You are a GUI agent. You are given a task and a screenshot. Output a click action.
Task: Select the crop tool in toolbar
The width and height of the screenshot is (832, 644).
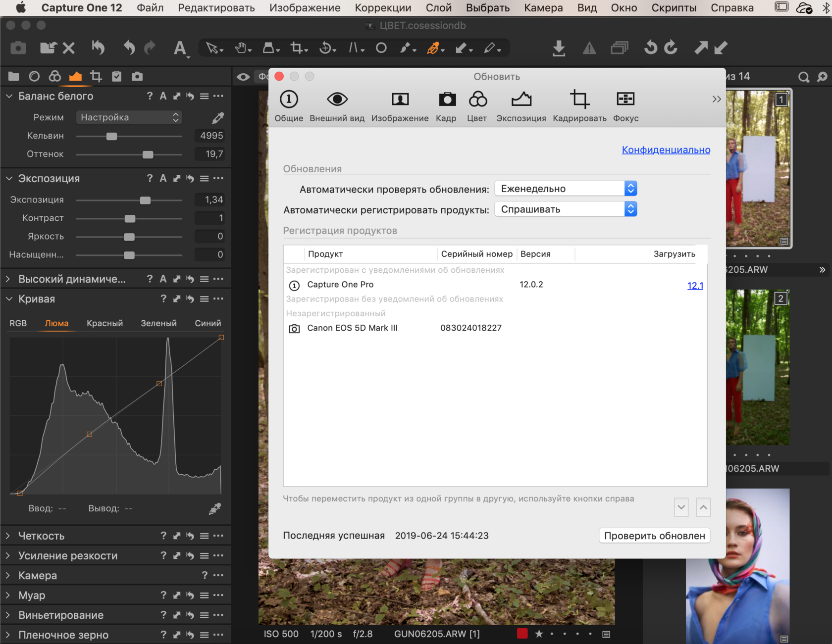(299, 48)
